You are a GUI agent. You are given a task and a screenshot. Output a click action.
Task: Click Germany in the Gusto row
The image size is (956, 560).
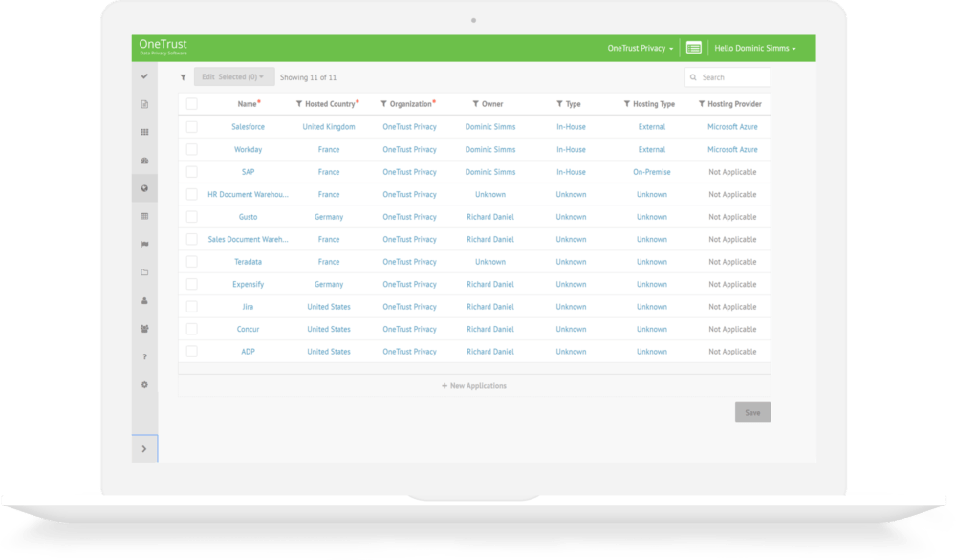tap(329, 217)
